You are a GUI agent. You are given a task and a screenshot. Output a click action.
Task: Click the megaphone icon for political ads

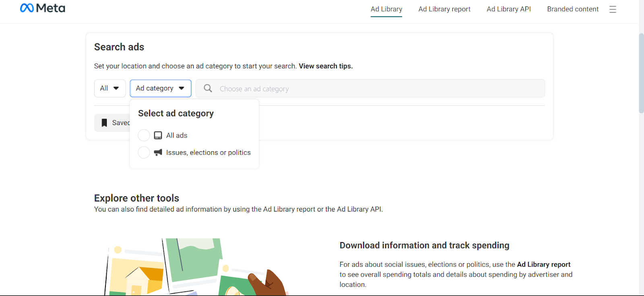point(158,152)
